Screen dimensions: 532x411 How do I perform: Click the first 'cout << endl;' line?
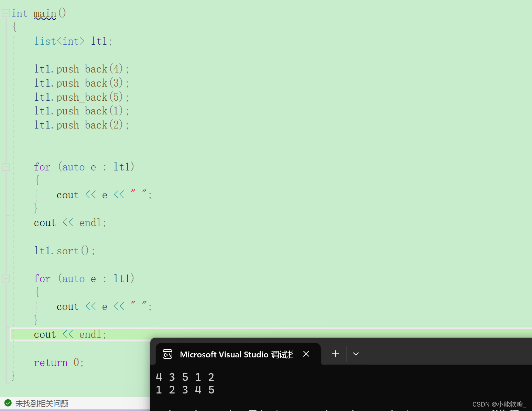[x=70, y=223]
